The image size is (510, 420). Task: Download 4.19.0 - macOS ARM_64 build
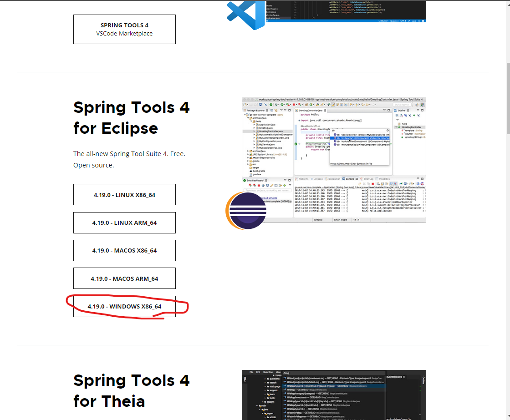tap(124, 278)
